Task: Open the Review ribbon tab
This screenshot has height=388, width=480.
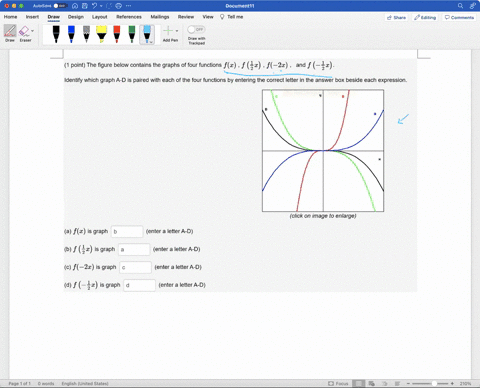Action: 186,17
